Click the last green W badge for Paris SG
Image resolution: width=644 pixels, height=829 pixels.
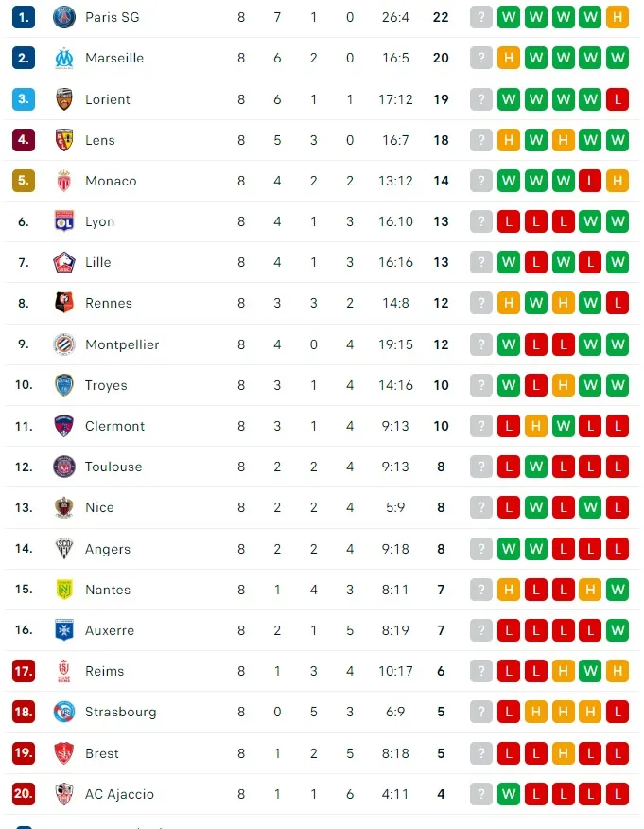click(590, 17)
